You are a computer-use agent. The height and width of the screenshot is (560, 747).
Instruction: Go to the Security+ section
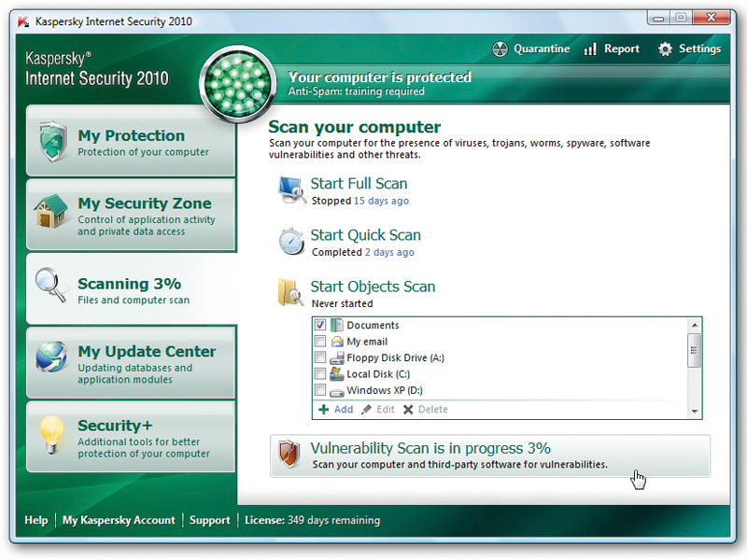coord(132,437)
